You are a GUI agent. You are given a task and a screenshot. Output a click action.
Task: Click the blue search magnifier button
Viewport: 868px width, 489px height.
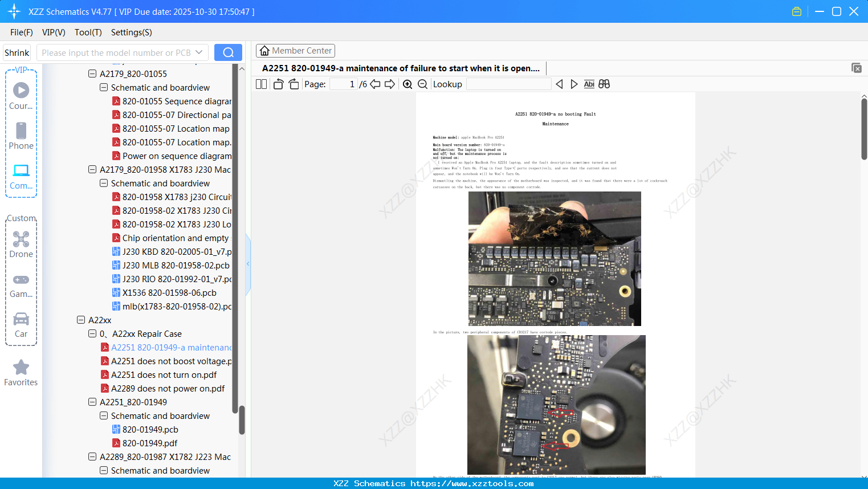point(228,52)
